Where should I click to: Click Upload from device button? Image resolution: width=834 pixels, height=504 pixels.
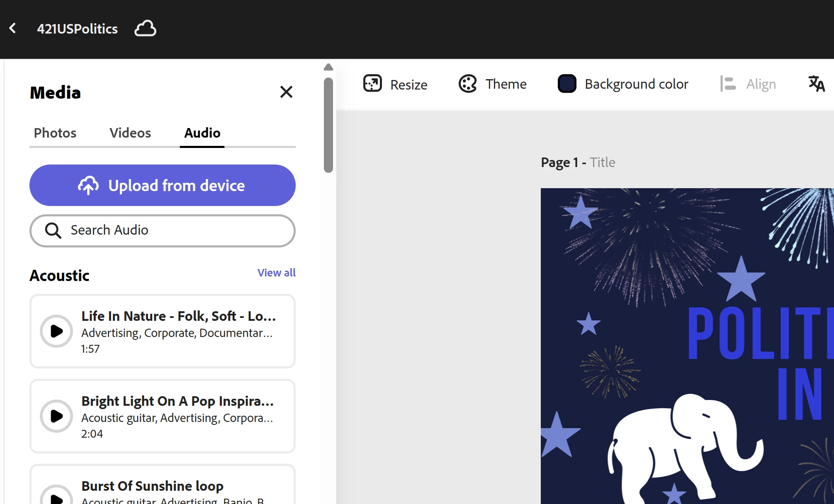pos(163,185)
